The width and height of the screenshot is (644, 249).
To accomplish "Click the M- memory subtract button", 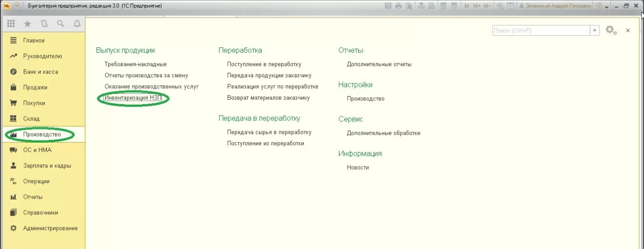I will pyautogui.click(x=487, y=6).
